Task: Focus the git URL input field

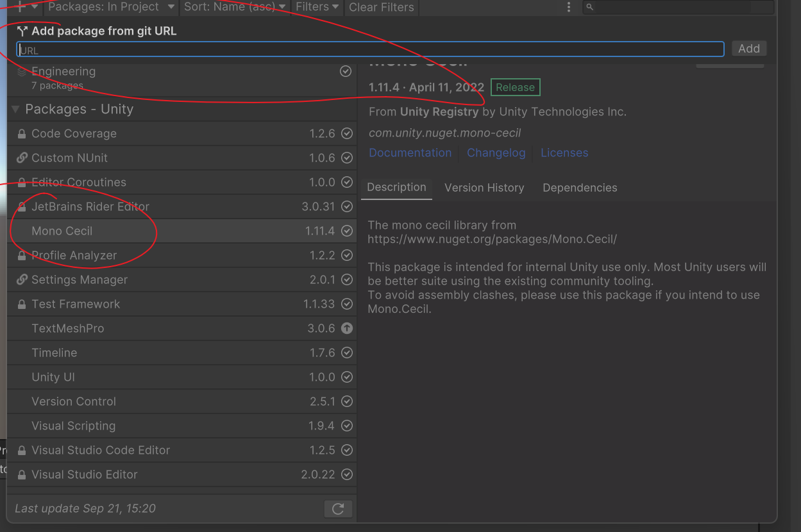Action: [x=370, y=49]
